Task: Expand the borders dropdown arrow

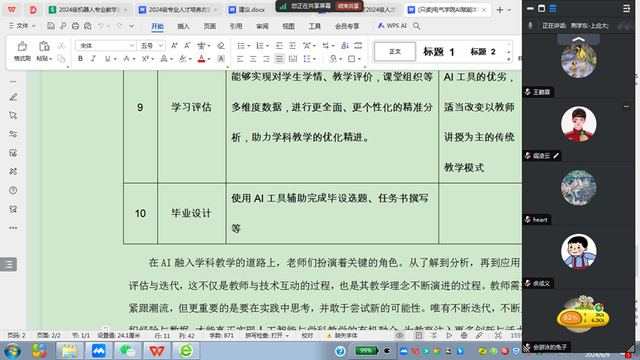Action: click(x=359, y=59)
